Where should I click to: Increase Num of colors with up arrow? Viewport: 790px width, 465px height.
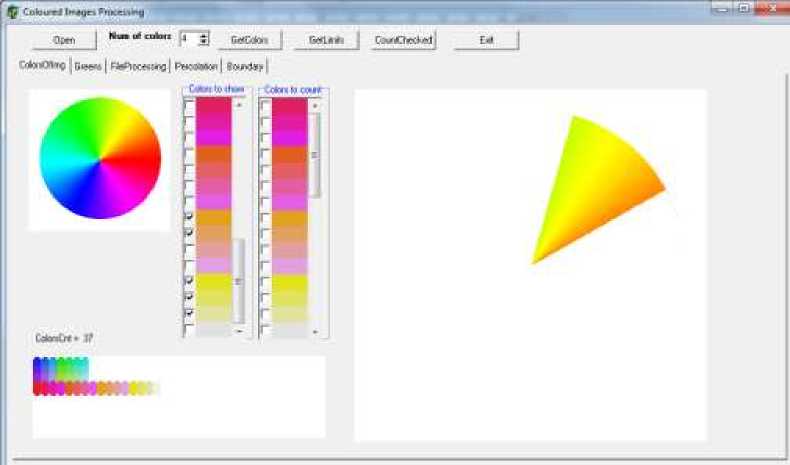(x=204, y=36)
